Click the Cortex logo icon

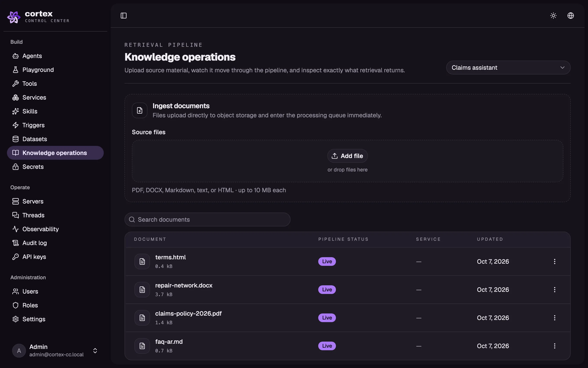click(x=14, y=17)
